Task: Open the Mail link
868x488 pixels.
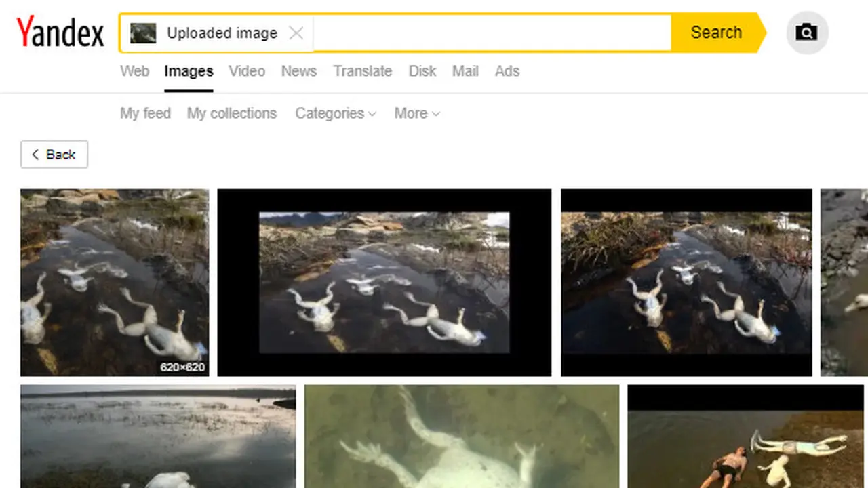Action: 465,71
